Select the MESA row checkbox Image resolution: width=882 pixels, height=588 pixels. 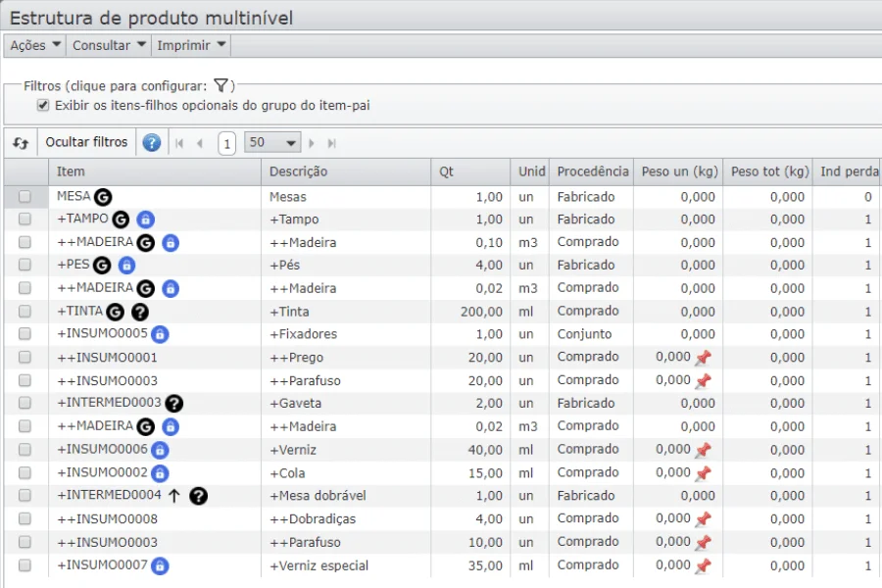tap(24, 196)
